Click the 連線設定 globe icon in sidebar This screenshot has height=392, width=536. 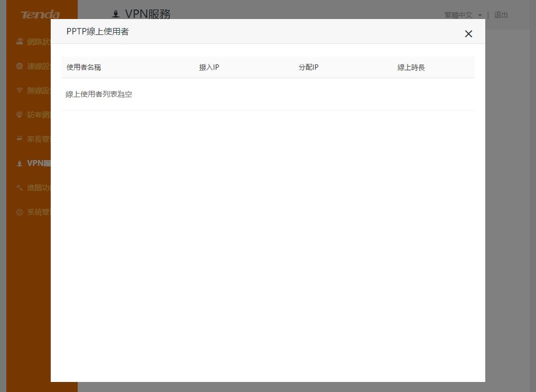pyautogui.click(x=20, y=66)
